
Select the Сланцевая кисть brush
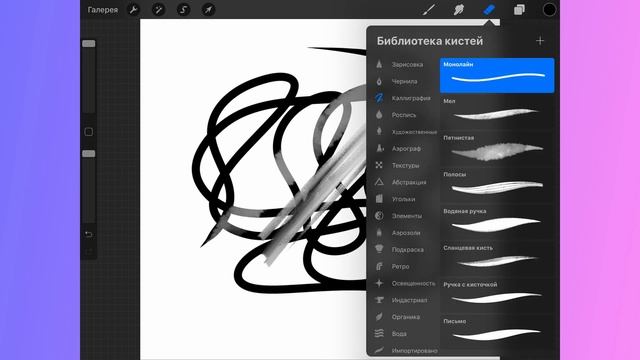pos(497,259)
